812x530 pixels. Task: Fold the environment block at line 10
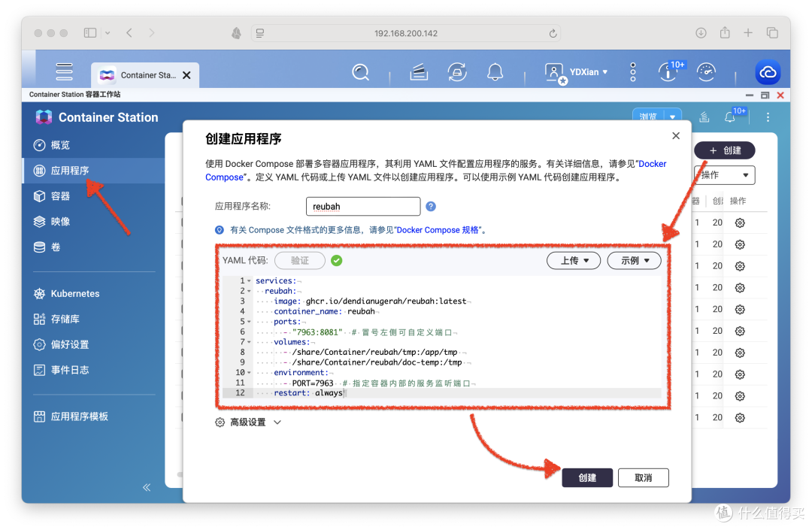point(249,372)
